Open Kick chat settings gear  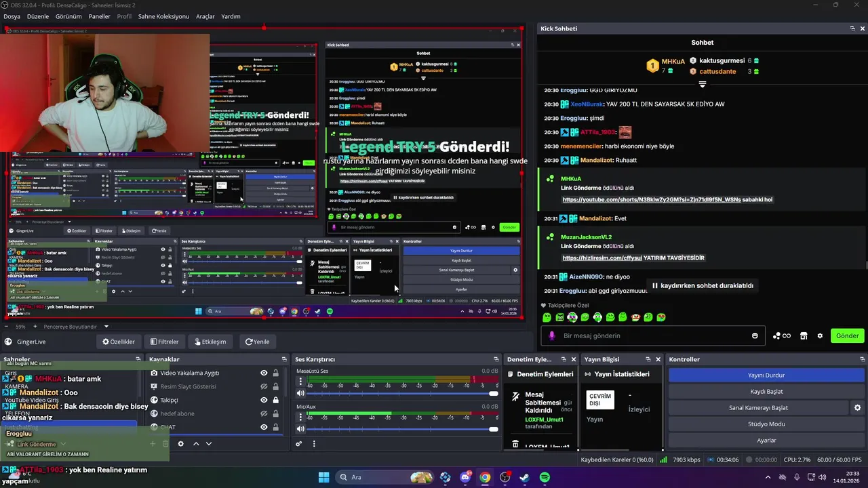pos(820,335)
